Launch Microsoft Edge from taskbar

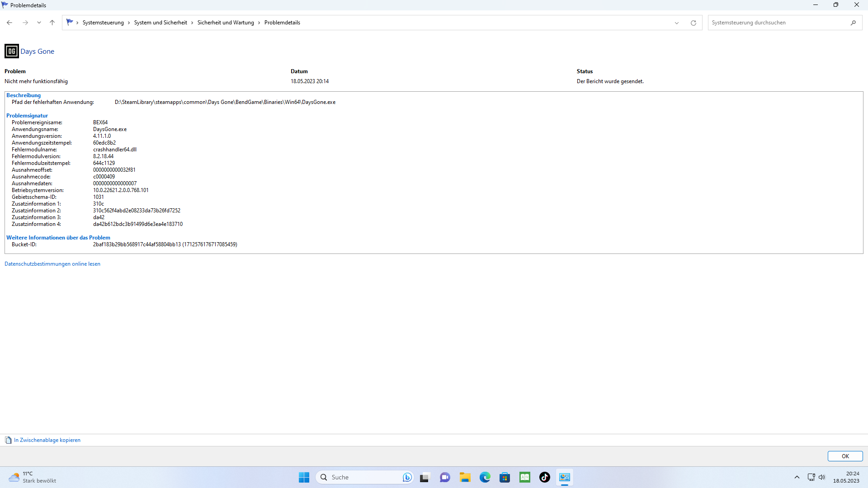(x=485, y=477)
